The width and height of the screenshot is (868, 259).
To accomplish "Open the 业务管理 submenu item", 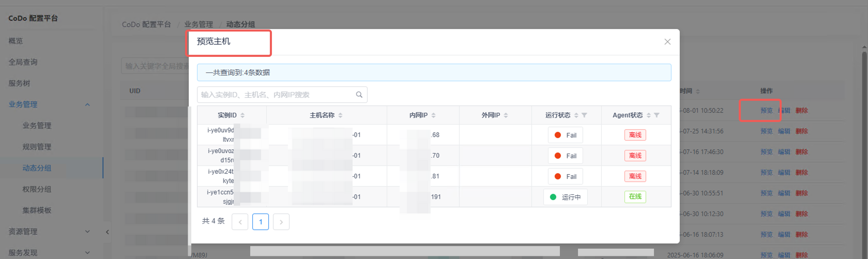I will pos(37,126).
